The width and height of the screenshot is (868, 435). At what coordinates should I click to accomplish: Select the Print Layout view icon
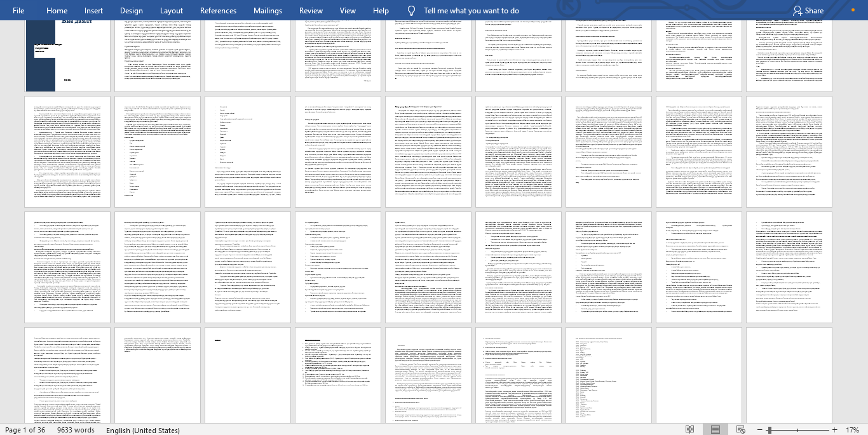[715, 430]
